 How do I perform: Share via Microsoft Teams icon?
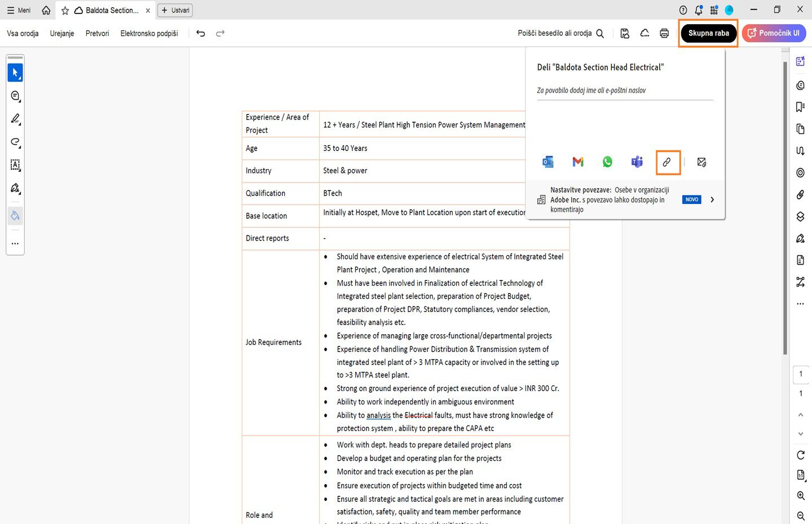[x=637, y=162]
